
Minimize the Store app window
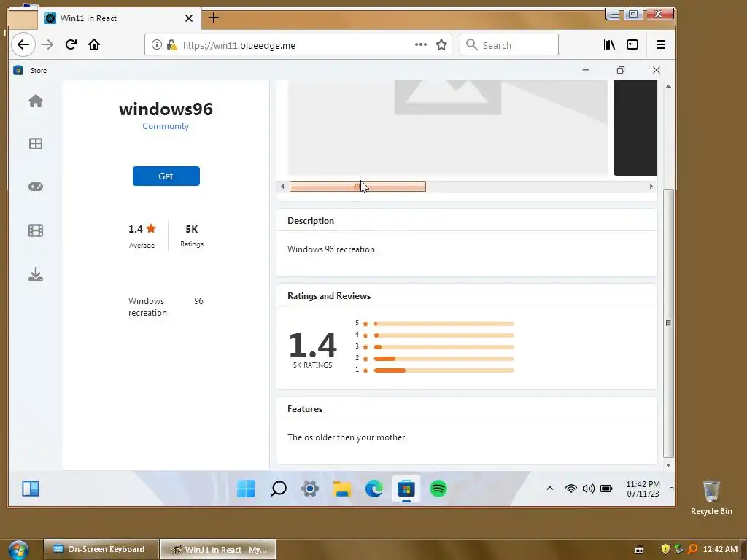pos(586,70)
